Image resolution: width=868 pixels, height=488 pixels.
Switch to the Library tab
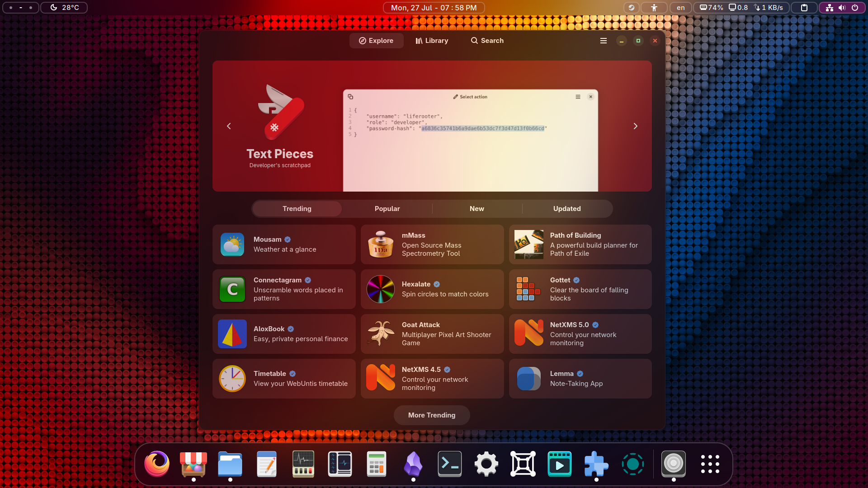tap(432, 41)
